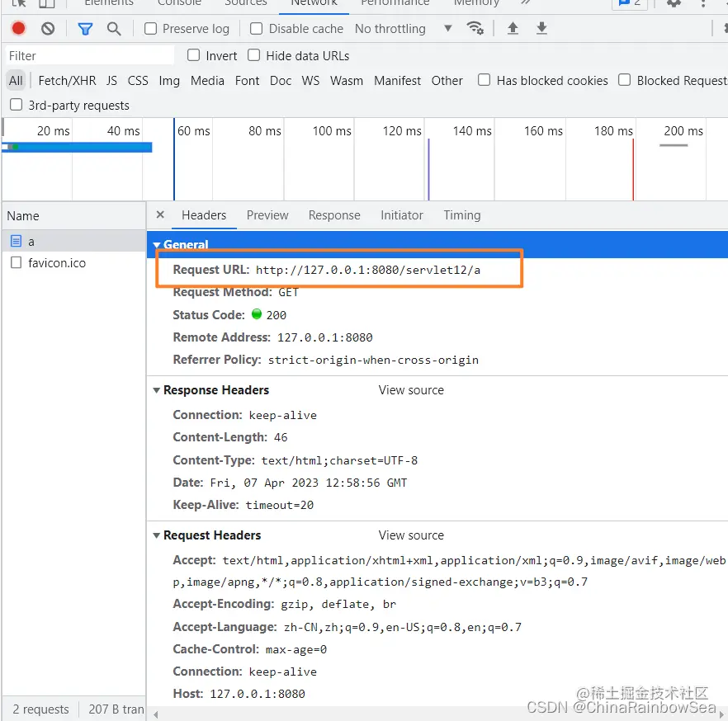
Task: Click the Filter text field
Action: click(90, 55)
